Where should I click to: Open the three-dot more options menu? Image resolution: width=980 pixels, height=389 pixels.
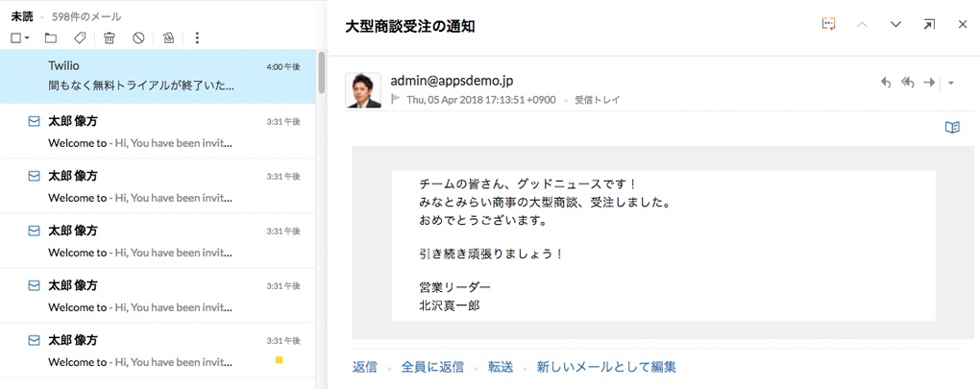198,38
